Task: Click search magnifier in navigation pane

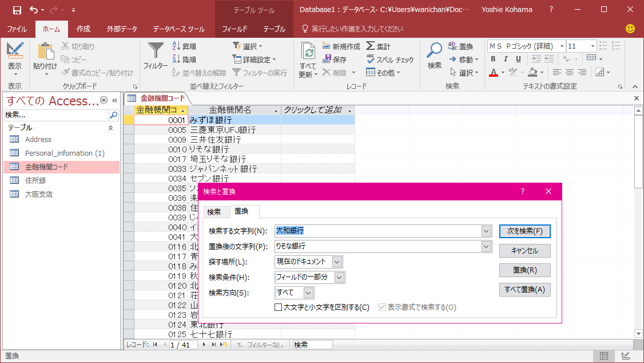Action: (113, 115)
